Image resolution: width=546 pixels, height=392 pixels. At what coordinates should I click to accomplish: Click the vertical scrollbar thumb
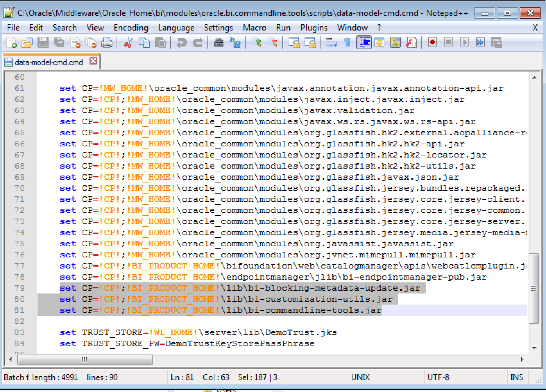pyautogui.click(x=534, y=289)
